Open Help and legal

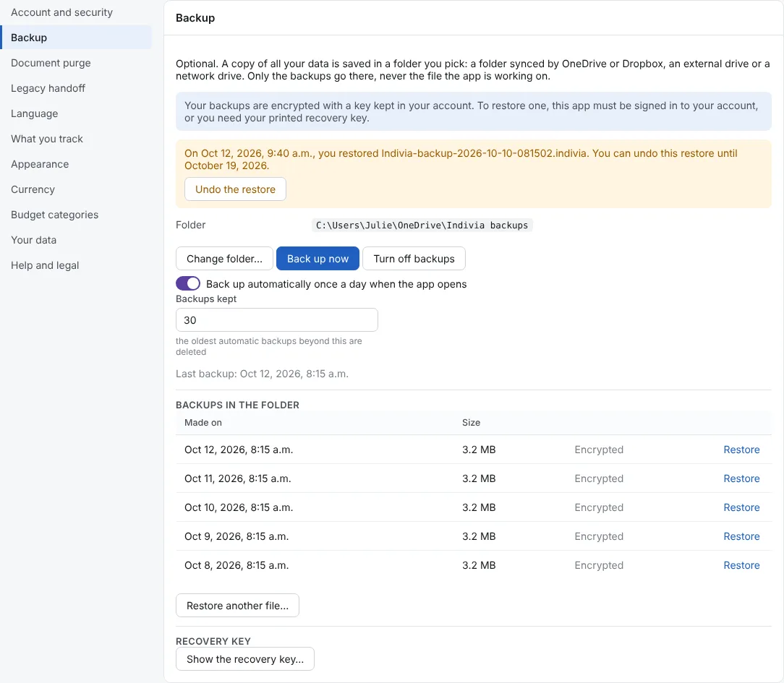(x=76, y=265)
